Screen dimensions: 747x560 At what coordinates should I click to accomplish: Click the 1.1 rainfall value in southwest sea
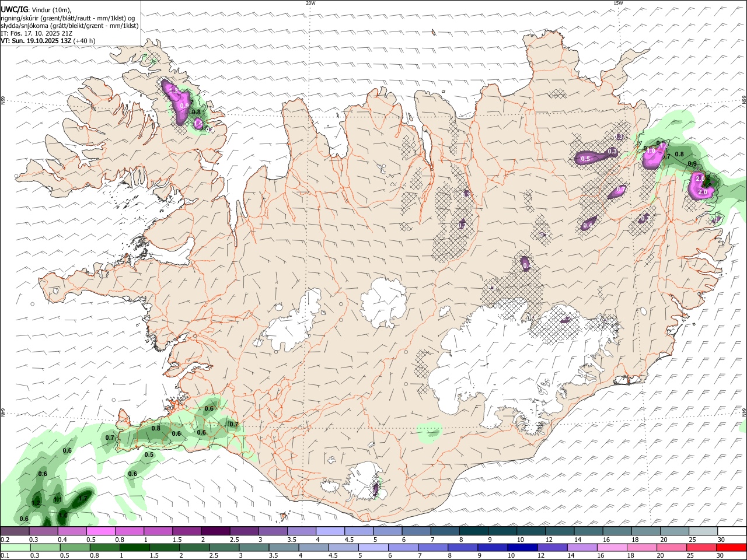point(58,500)
